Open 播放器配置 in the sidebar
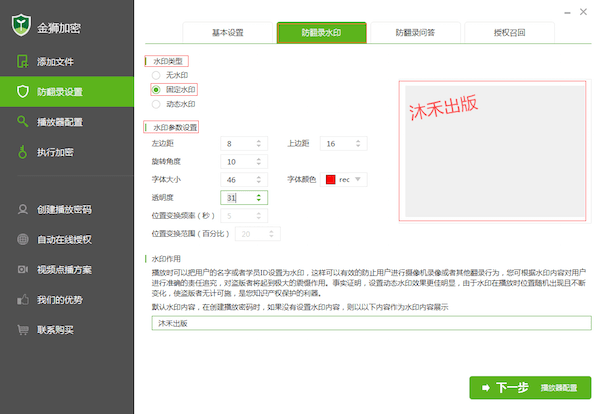 pyautogui.click(x=67, y=122)
